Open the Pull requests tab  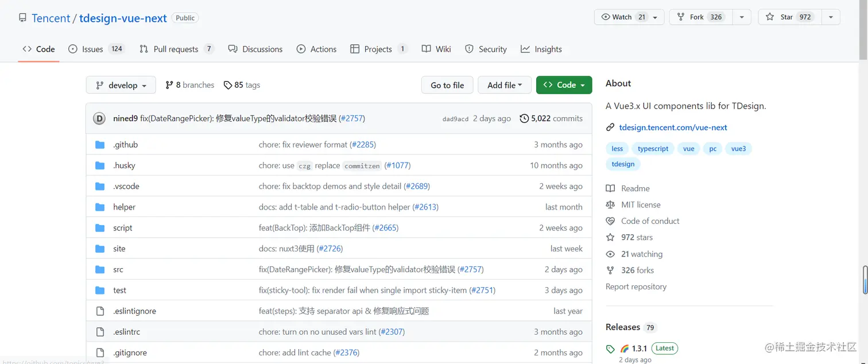pyautogui.click(x=177, y=49)
